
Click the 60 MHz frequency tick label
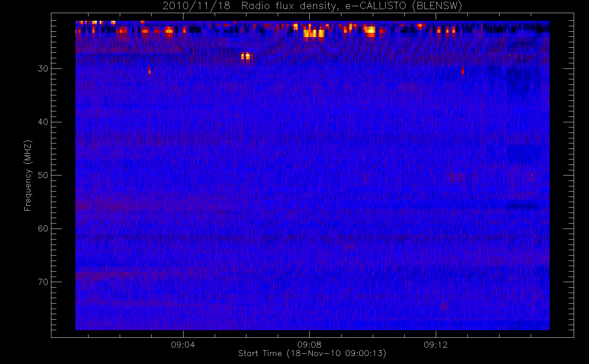(43, 229)
